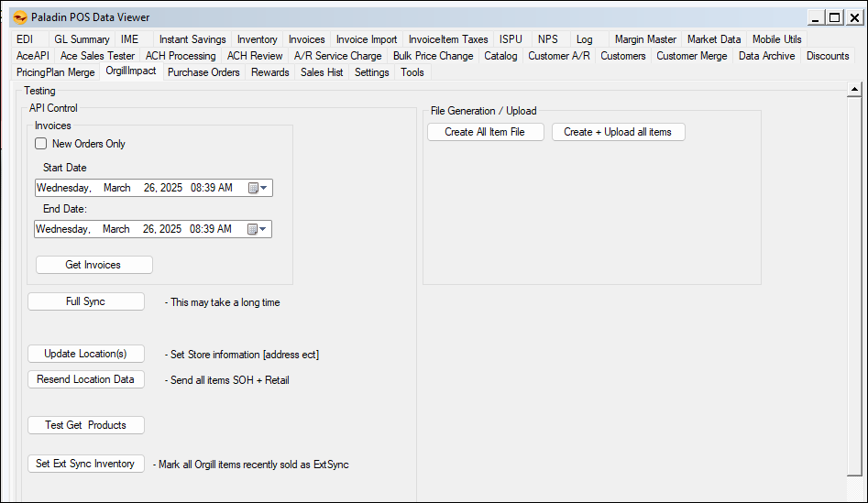
Task: Click the time in End Date field
Action: tap(211, 229)
